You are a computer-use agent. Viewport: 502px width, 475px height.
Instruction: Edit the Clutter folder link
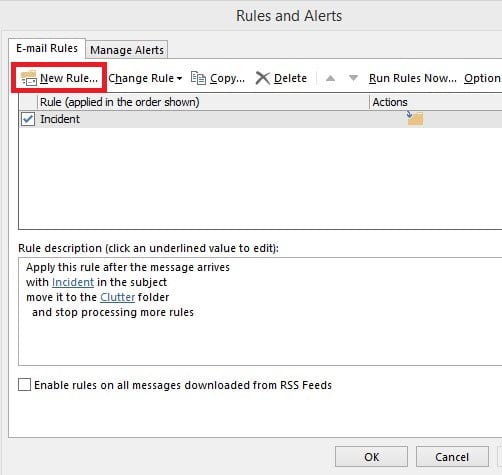117,297
